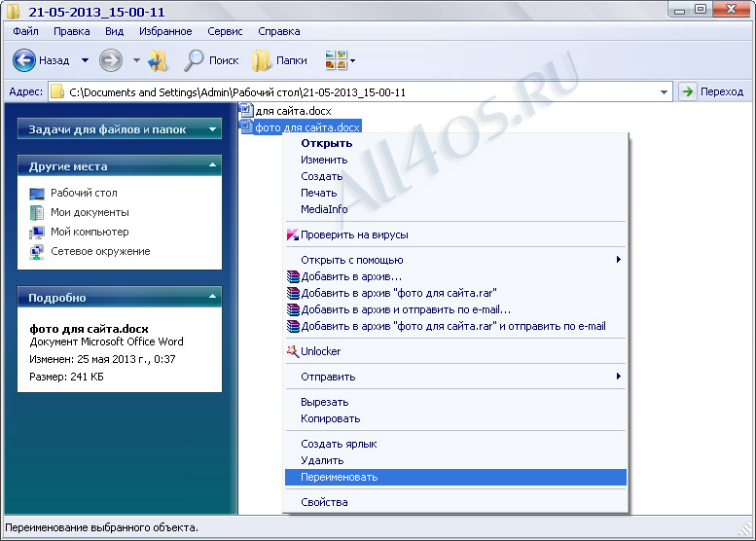756x541 pixels.
Task: Click the Word icon of фото для сайта.docx
Action: (x=246, y=126)
